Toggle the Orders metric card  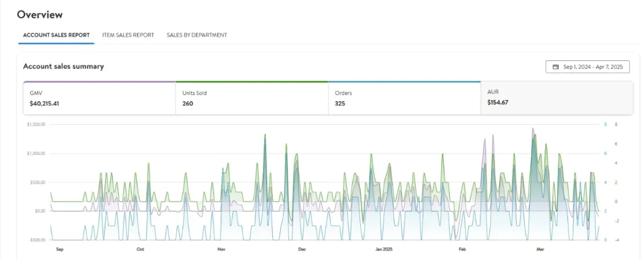(x=404, y=98)
